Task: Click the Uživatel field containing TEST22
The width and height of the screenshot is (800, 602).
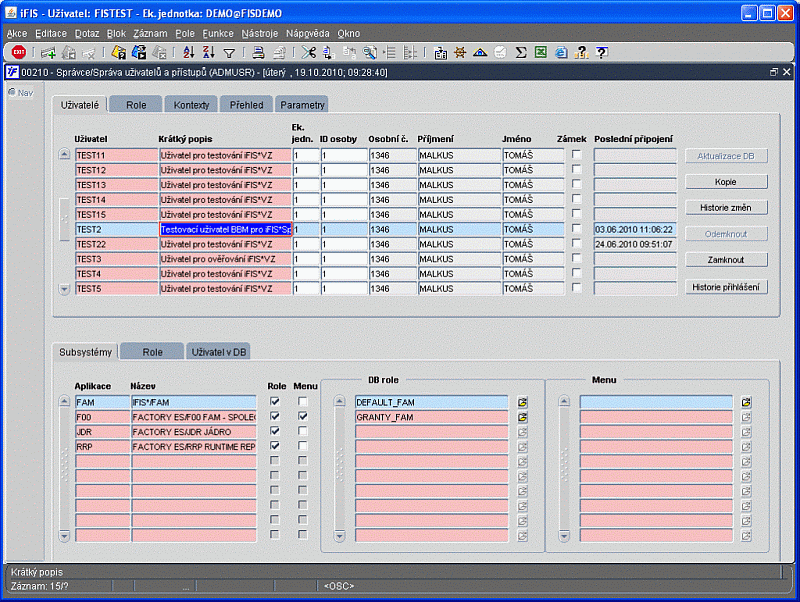Action: point(116,244)
